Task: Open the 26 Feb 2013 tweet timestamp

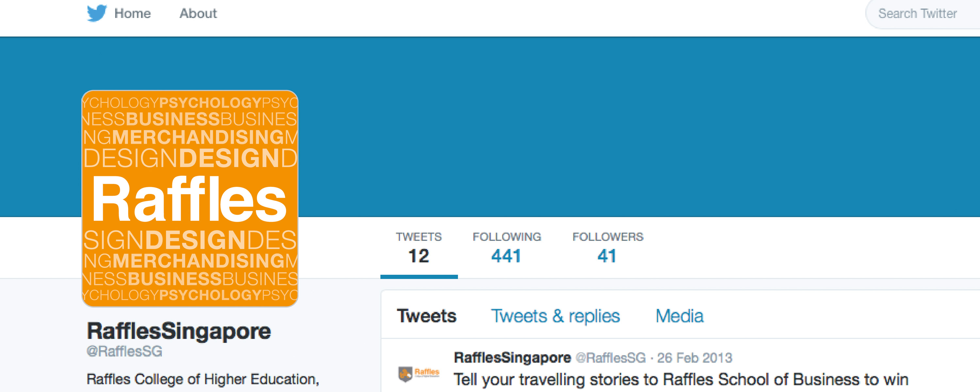Action: point(695,358)
